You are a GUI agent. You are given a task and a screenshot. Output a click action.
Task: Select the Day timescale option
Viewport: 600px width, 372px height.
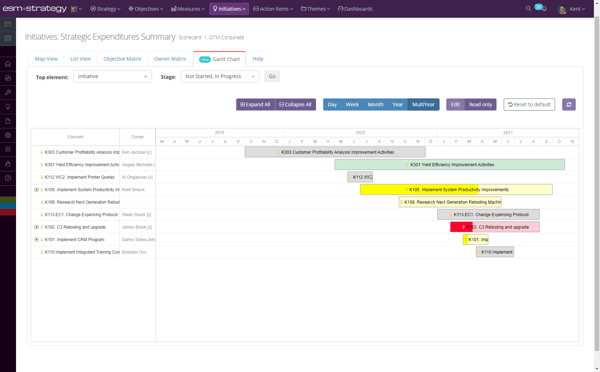click(332, 104)
